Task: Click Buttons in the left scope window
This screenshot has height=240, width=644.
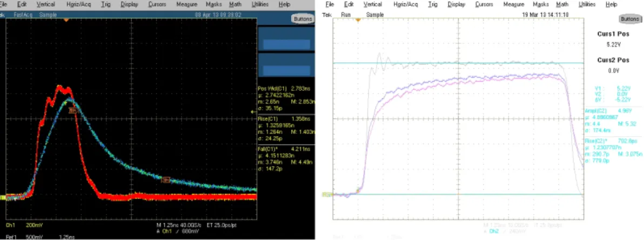Action: click(x=303, y=18)
